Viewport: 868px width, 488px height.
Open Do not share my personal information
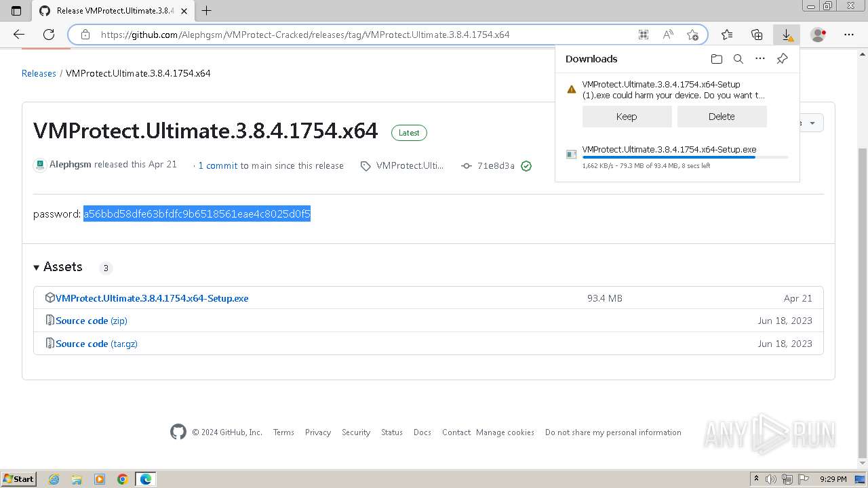click(613, 432)
